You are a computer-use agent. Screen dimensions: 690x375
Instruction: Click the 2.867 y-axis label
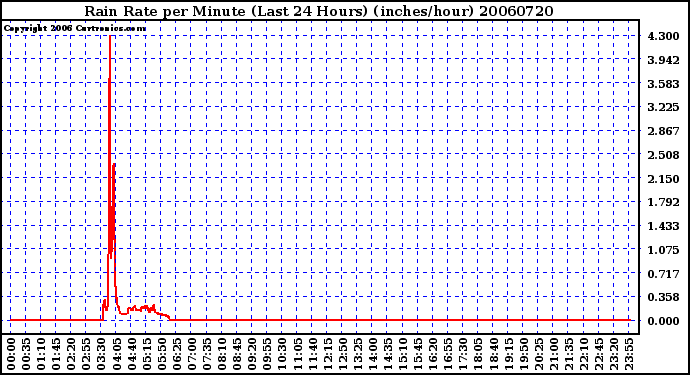click(663, 131)
